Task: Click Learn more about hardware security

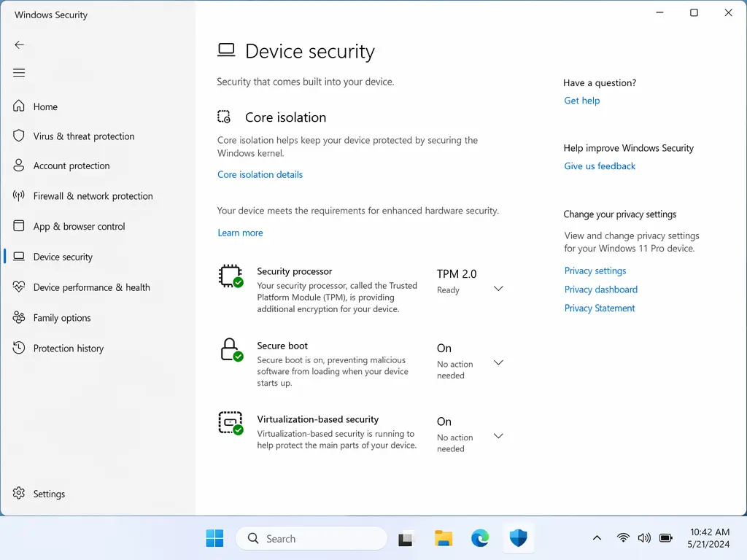Action: [x=240, y=233]
